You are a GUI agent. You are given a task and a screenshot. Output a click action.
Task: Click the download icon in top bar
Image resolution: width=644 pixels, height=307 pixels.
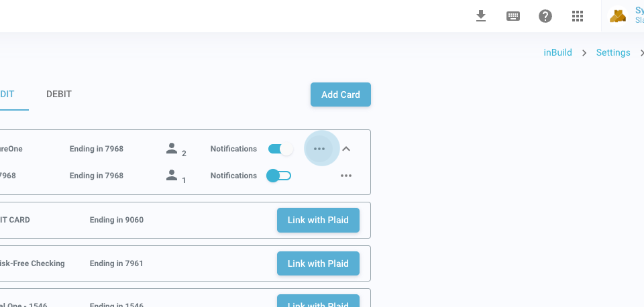(480, 16)
